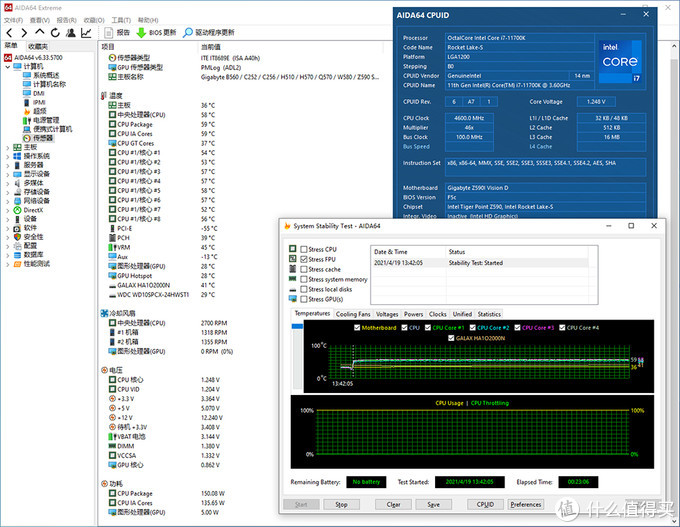Open the 工具(T) menu
This screenshot has height=527, width=680.
(120, 19)
